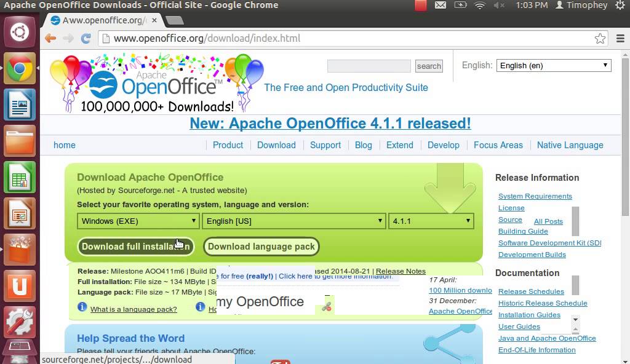630x364 pixels.
Task: Open Ubuntu Software Center launcher icon
Action: pos(19,250)
